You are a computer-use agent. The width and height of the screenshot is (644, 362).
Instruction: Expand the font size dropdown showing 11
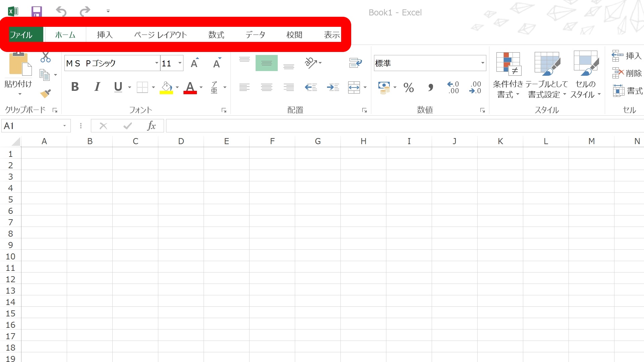point(180,63)
